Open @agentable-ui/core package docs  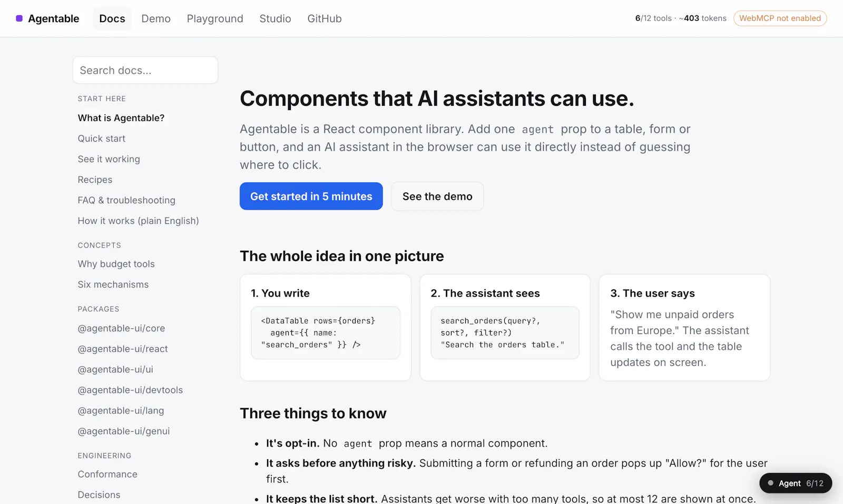(121, 328)
